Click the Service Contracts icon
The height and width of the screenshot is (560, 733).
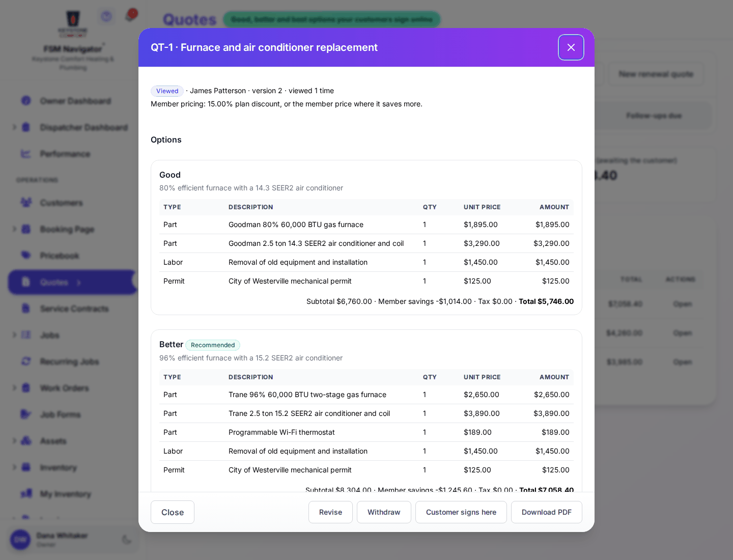[x=26, y=309]
